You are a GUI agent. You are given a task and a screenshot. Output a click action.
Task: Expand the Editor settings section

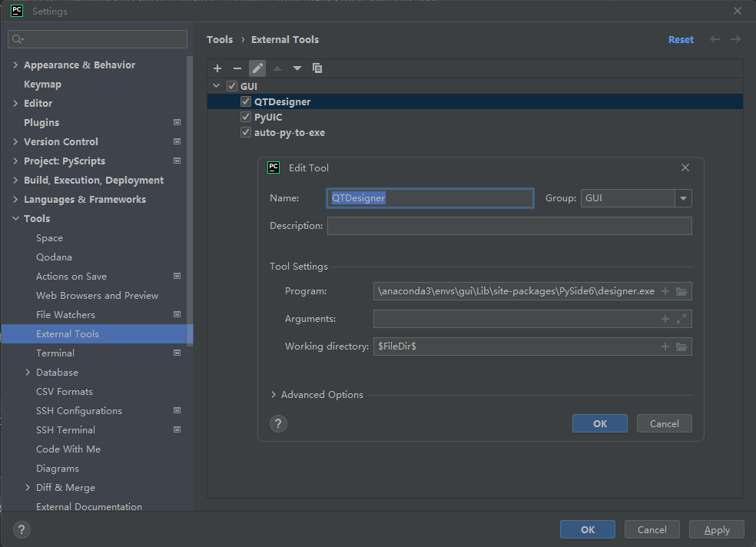click(15, 103)
